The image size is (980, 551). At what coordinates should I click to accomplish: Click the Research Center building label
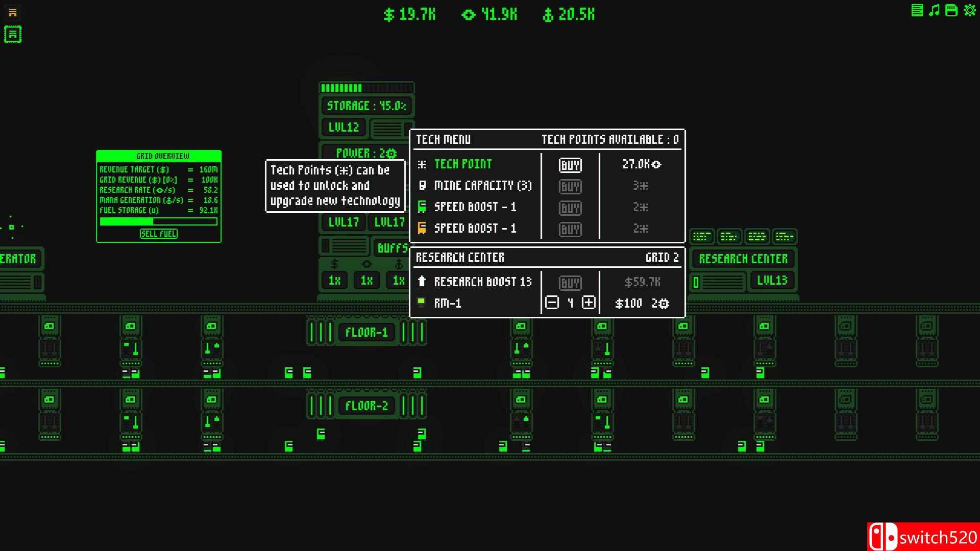click(x=743, y=259)
